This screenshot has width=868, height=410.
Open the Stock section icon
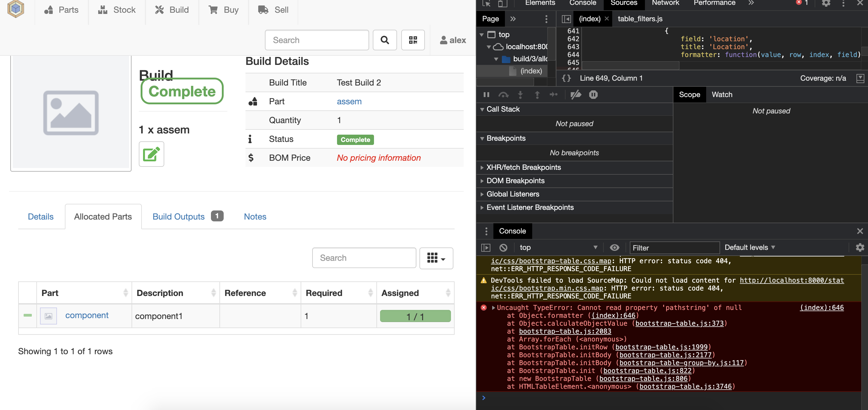pyautogui.click(x=103, y=10)
